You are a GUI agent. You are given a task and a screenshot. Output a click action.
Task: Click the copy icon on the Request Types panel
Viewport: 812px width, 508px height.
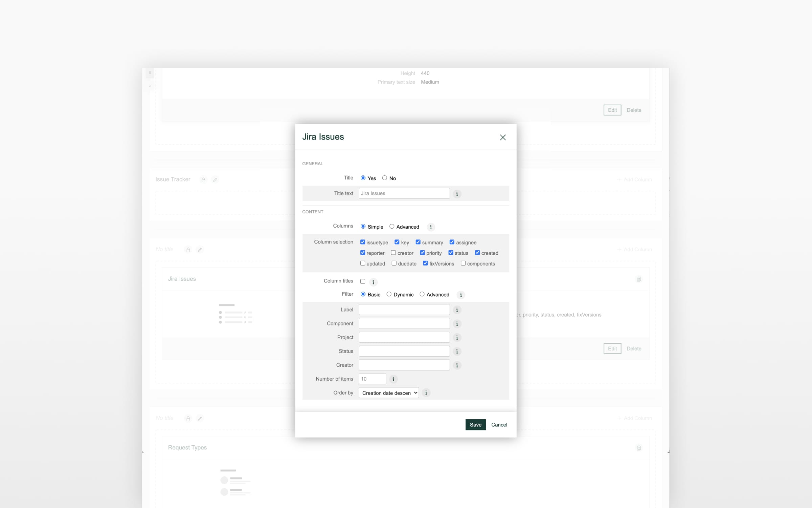click(639, 448)
